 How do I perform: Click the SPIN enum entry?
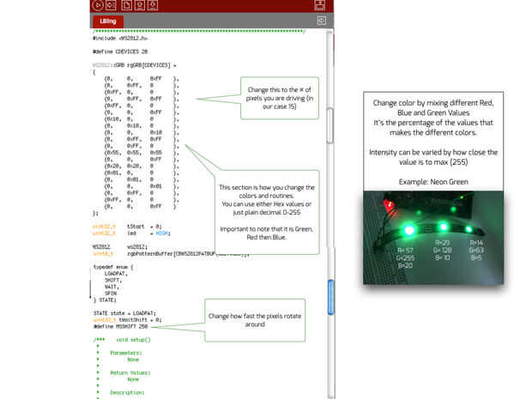click(111, 293)
